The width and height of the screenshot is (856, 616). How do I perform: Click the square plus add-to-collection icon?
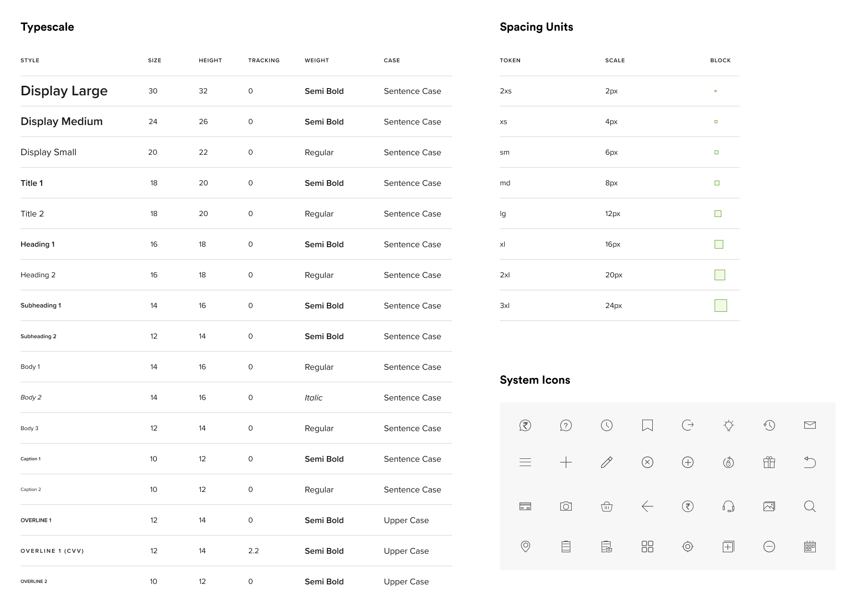click(x=729, y=547)
